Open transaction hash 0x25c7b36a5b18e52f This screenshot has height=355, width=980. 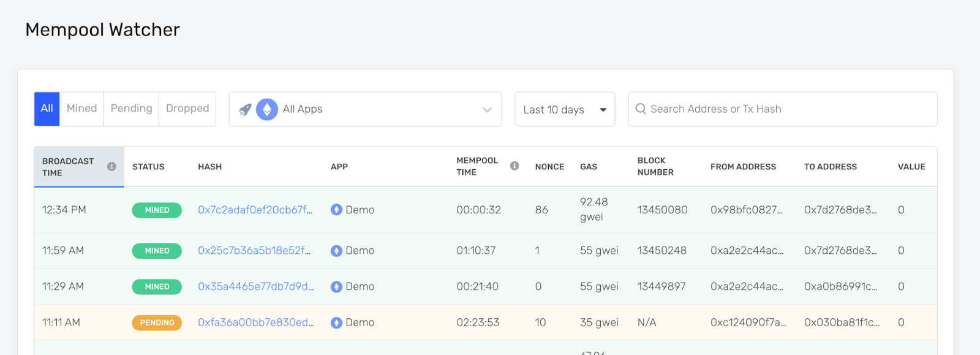click(254, 251)
